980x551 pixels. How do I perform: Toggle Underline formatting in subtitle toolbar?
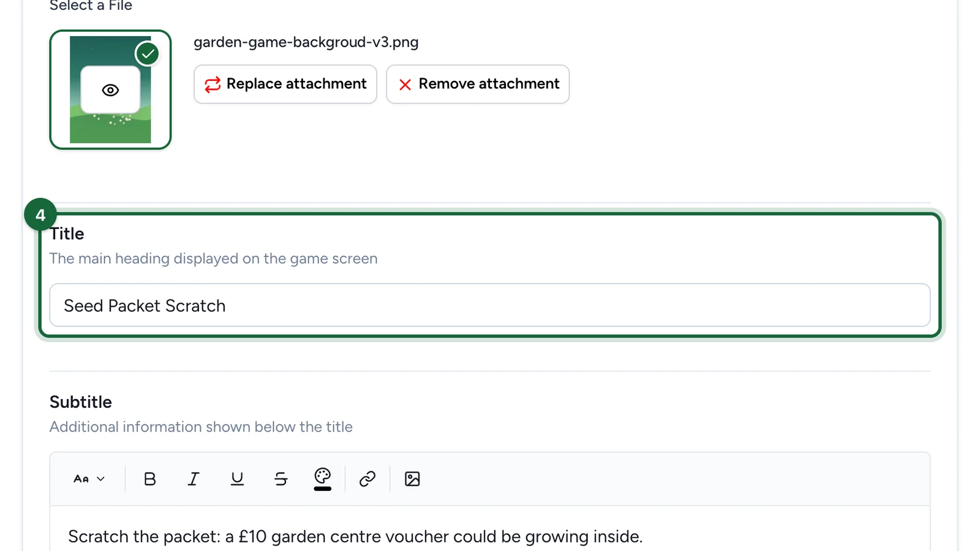[237, 479]
